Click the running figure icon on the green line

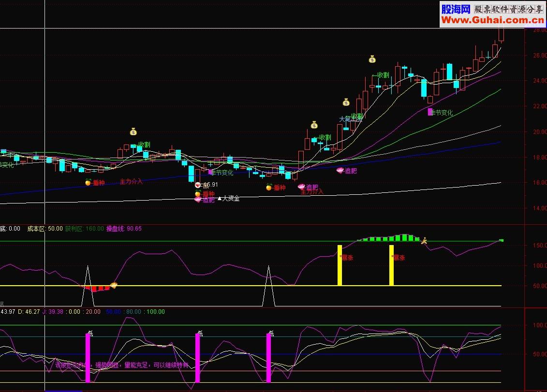[x=424, y=241]
